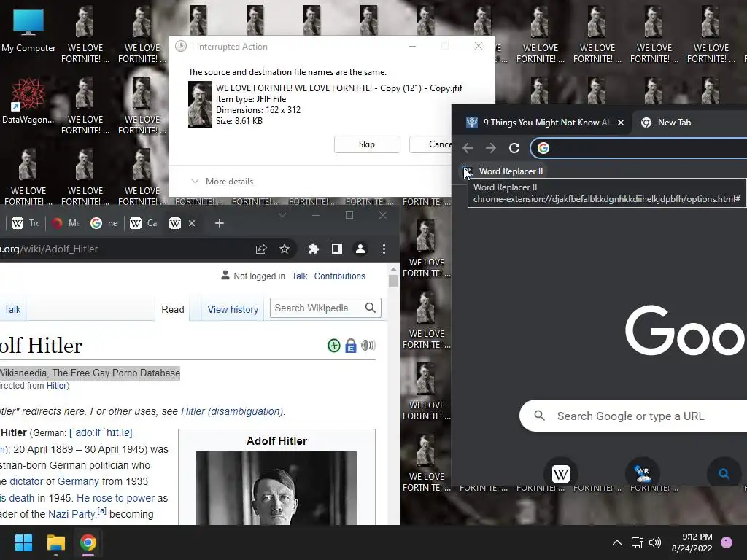This screenshot has height=560, width=747.
Task: Expand More details in the Interrupted Action dialog
Action: coord(222,182)
